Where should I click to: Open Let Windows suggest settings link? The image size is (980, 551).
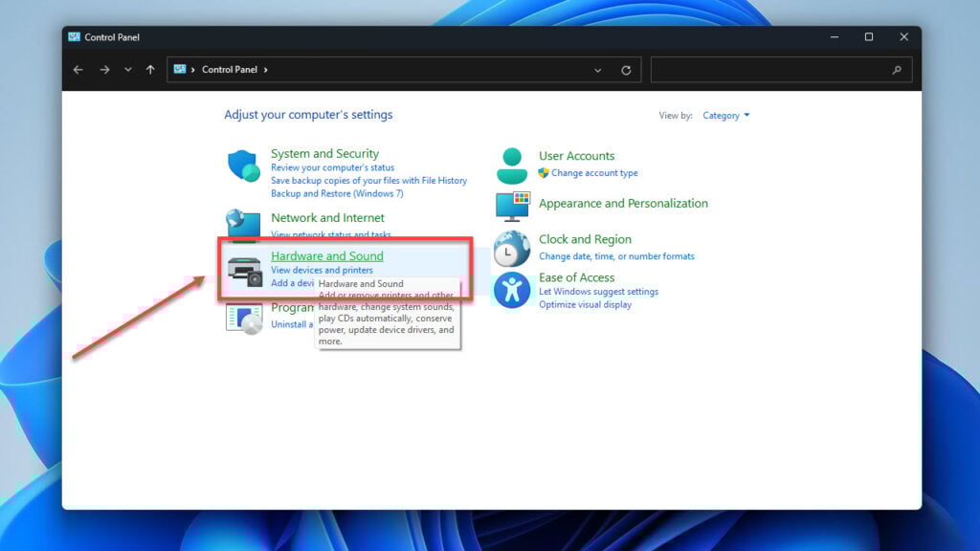point(598,292)
